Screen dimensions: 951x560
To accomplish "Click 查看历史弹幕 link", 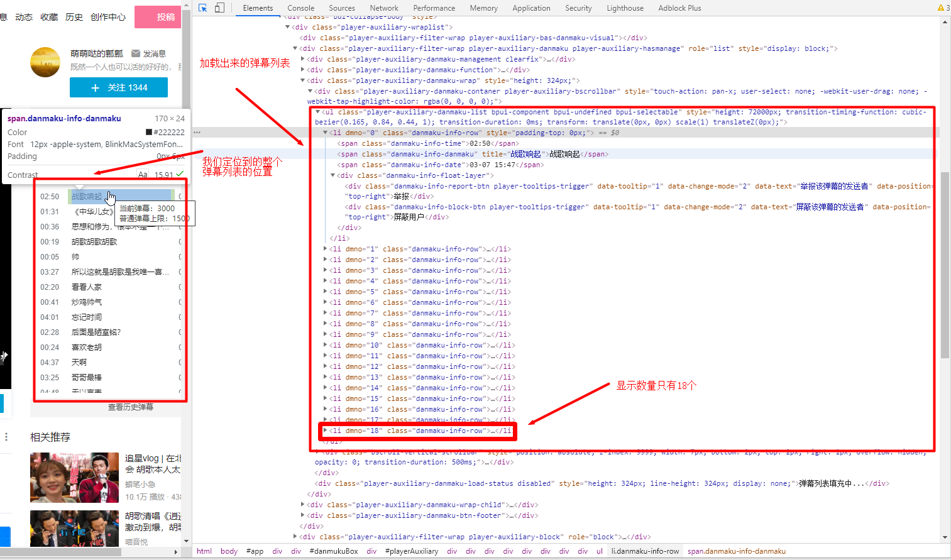I will [131, 407].
